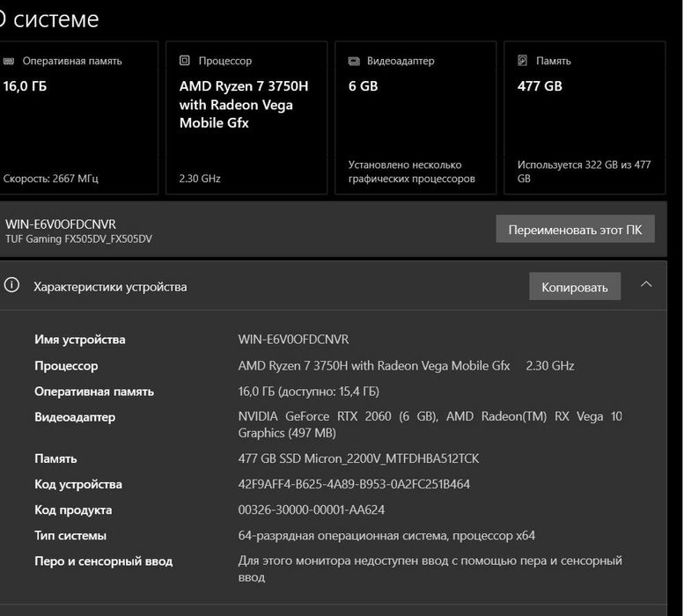Click the Процессор label in device specs
684x616 pixels.
(x=66, y=366)
